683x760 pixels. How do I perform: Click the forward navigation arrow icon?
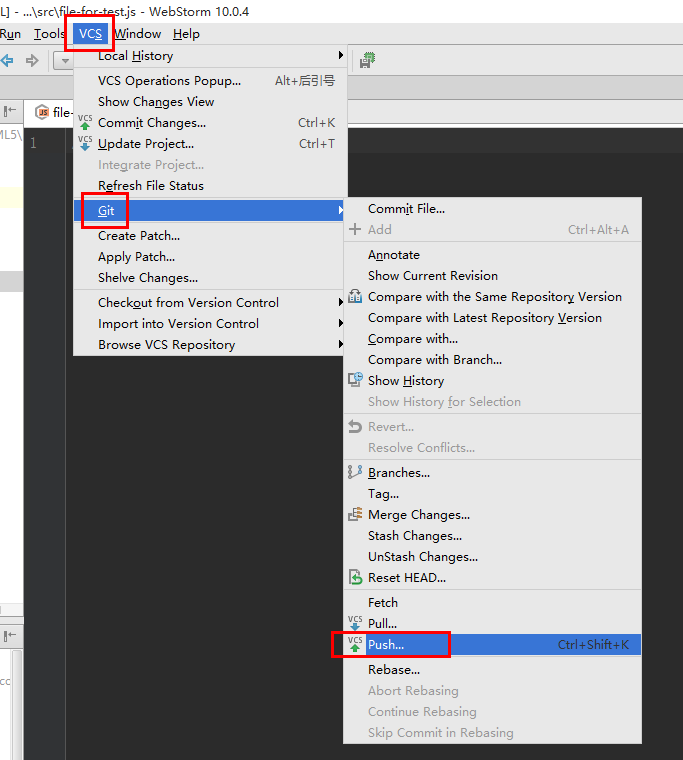click(x=32, y=61)
